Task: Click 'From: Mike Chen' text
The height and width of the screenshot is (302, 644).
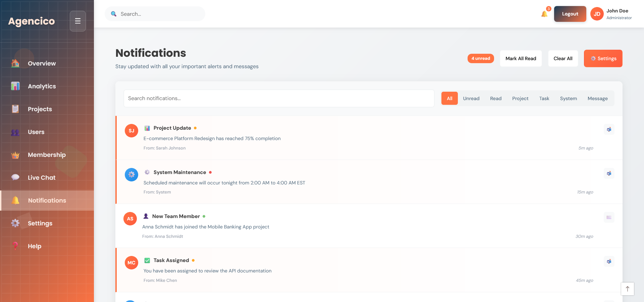Action: (x=160, y=281)
